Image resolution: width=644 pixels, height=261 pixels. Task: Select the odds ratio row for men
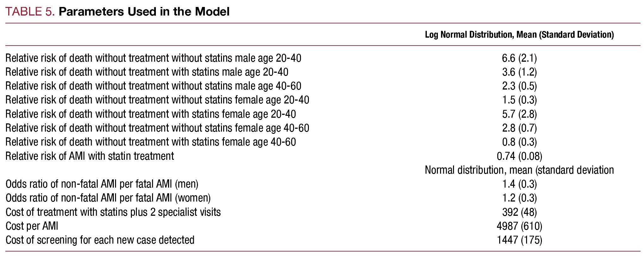[102, 184]
